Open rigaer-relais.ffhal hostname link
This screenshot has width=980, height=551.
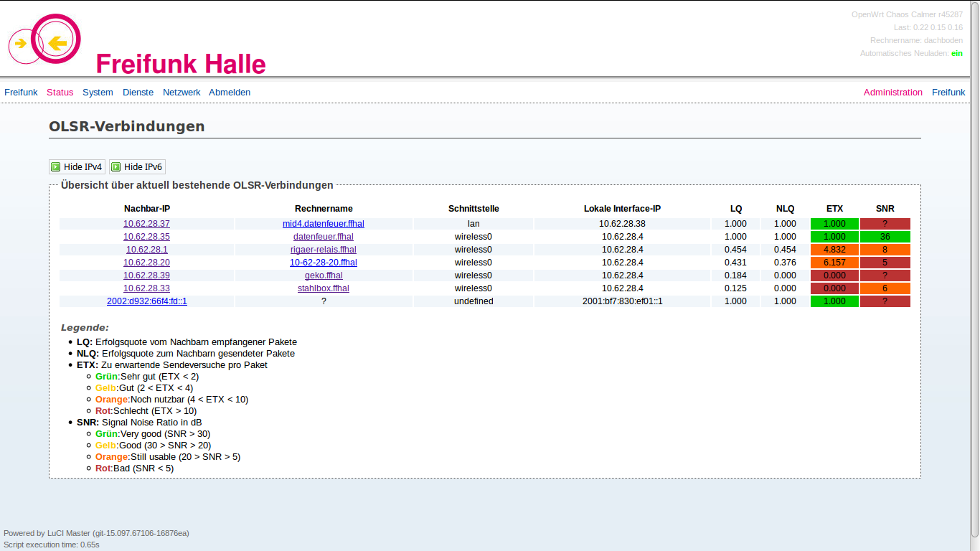pos(323,250)
